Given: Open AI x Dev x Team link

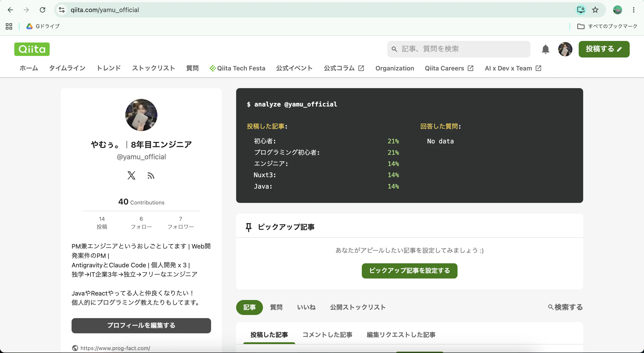Looking at the screenshot, I should point(513,68).
